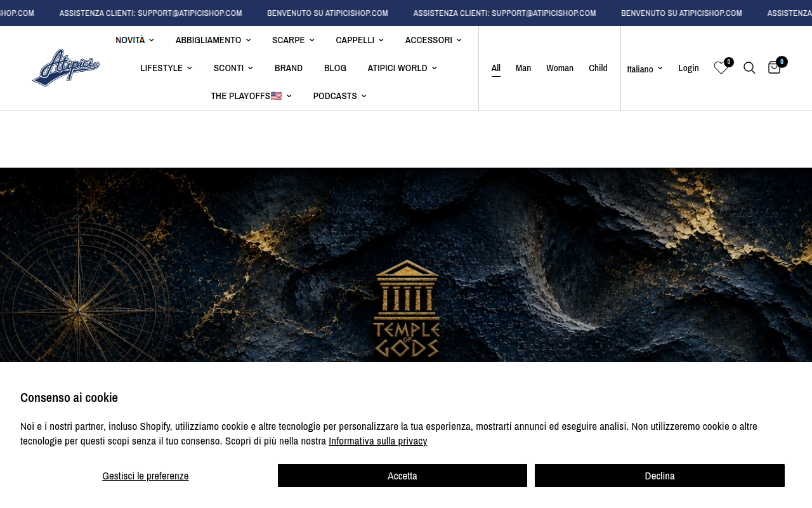Select the Man filter tab
The height and width of the screenshot is (508, 812).
click(x=523, y=68)
